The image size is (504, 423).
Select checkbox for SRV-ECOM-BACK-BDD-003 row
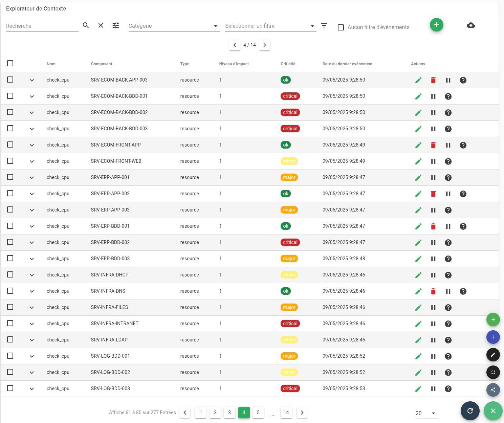click(x=10, y=128)
